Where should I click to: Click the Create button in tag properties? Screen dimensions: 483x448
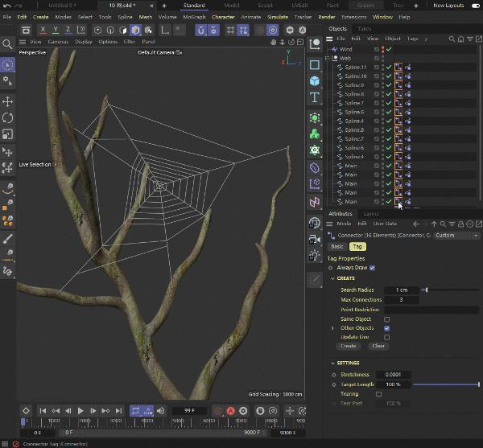[348, 346]
